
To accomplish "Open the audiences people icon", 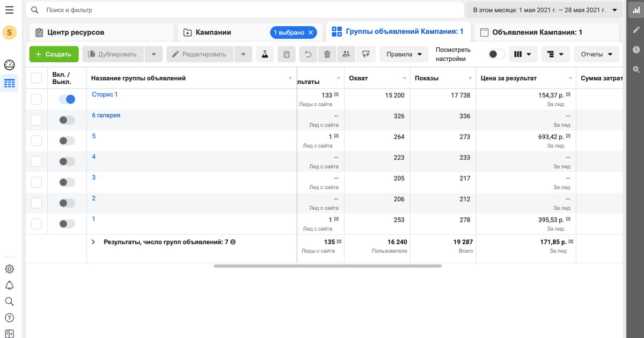I will pyautogui.click(x=346, y=54).
